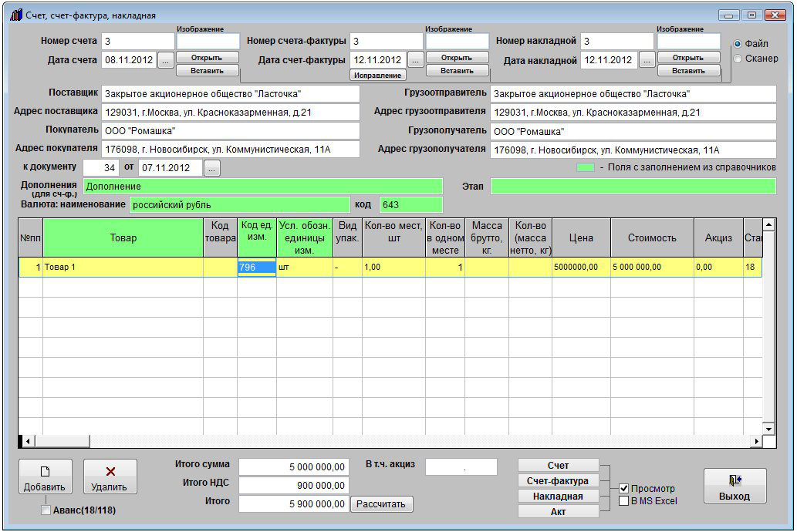Click the Выход button with door icon
The image size is (797, 532).
click(734, 487)
